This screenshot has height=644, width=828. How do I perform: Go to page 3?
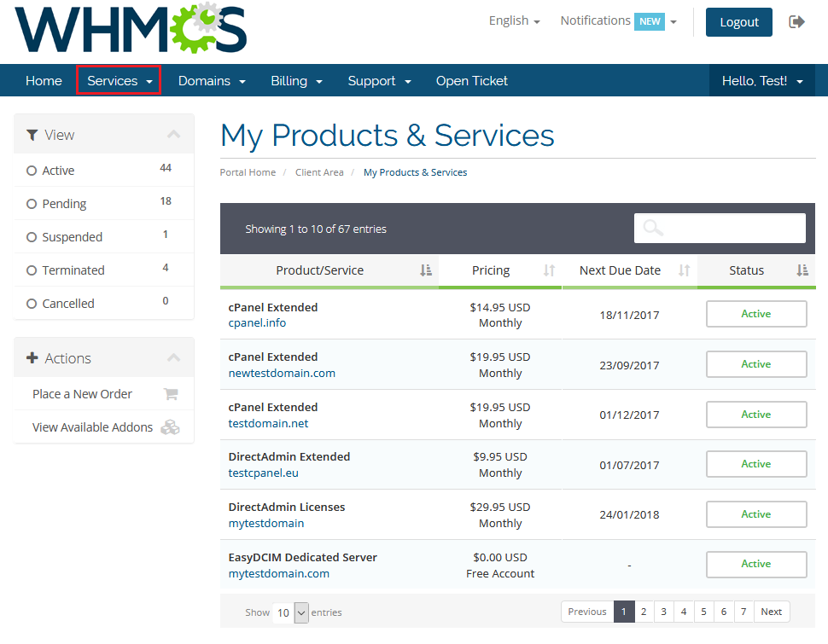pos(664,612)
